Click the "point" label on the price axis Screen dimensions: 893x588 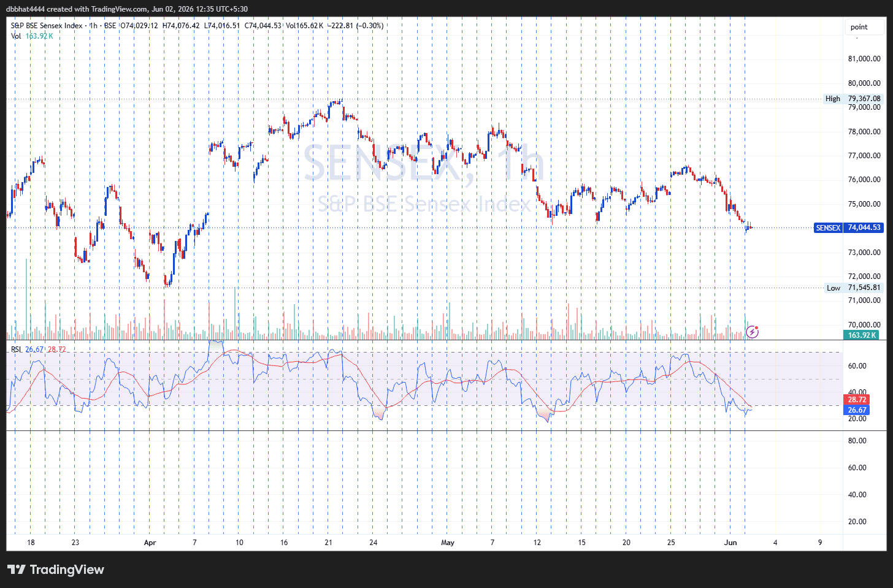[x=859, y=27]
